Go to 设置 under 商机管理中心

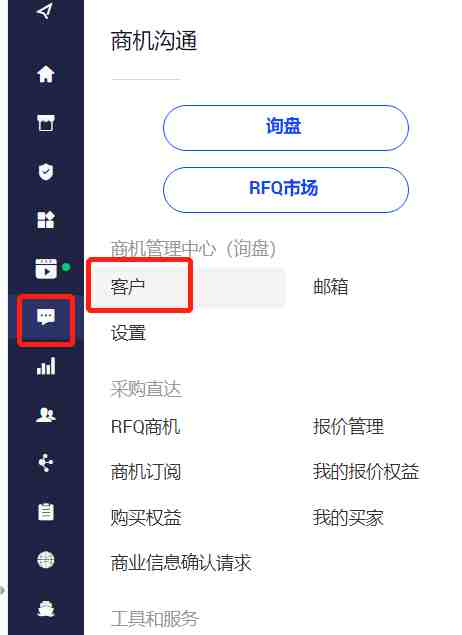tap(128, 333)
